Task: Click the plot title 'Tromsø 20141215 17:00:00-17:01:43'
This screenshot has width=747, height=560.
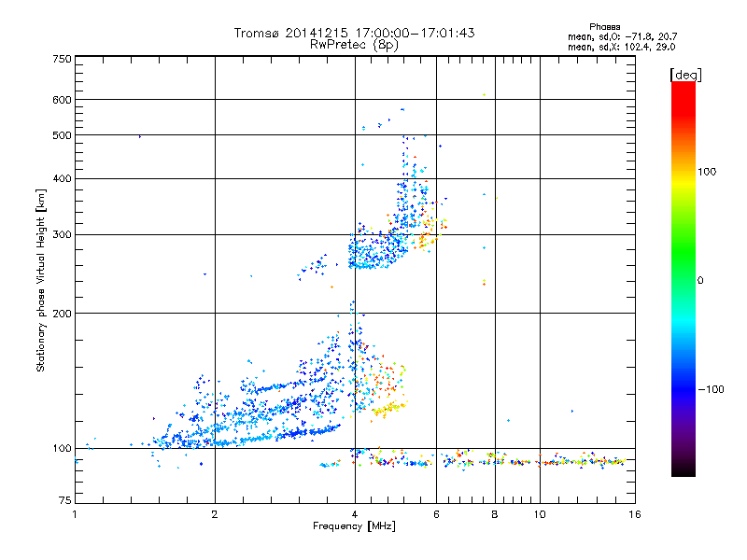Action: click(354, 33)
